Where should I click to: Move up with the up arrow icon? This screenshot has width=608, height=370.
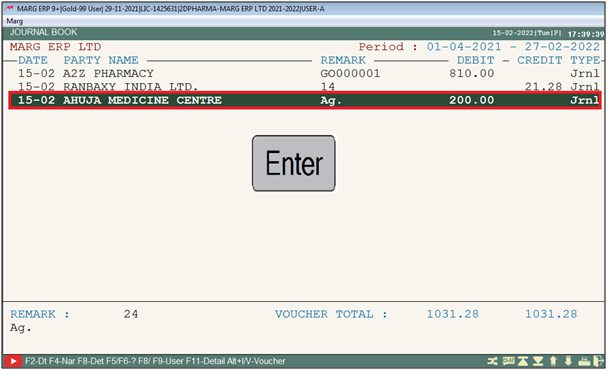tap(553, 361)
